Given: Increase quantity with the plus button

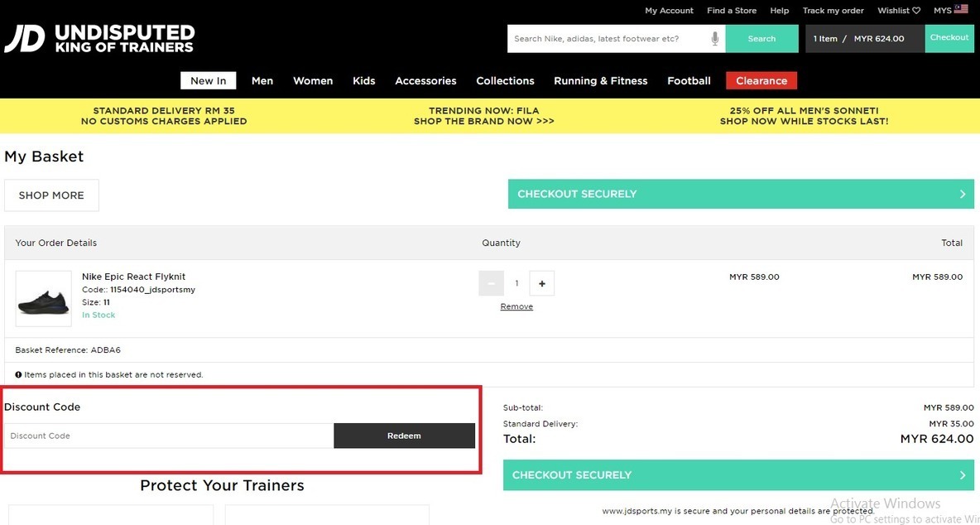Looking at the screenshot, I should click(542, 283).
